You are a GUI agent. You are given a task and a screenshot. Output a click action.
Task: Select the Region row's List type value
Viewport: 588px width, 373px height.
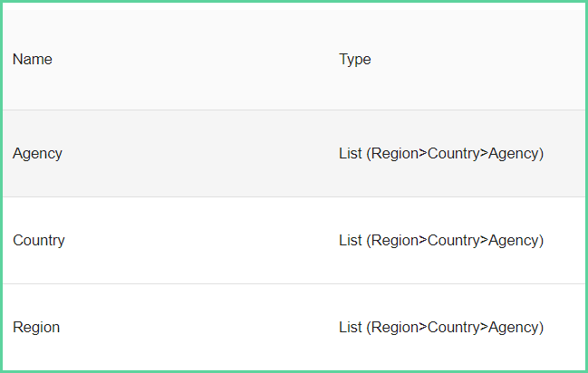[441, 327]
